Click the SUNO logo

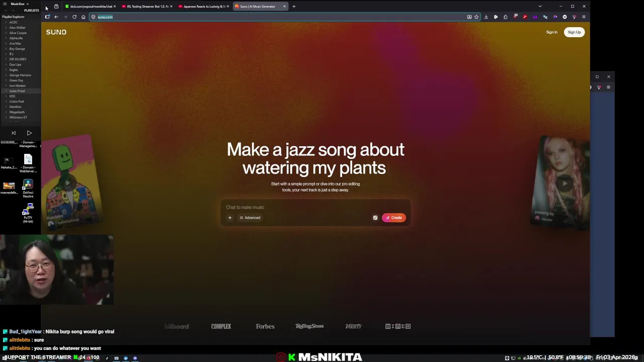[x=56, y=32]
